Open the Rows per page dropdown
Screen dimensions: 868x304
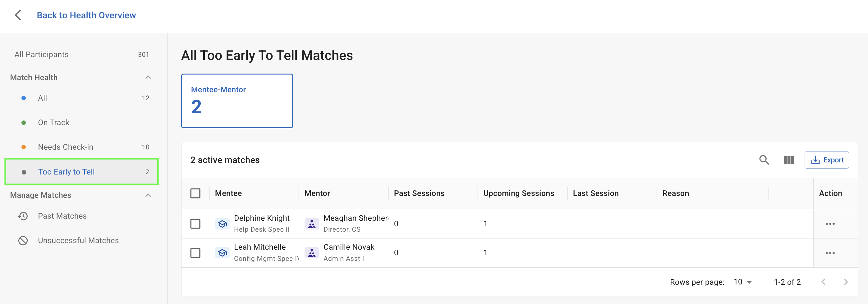click(x=743, y=282)
